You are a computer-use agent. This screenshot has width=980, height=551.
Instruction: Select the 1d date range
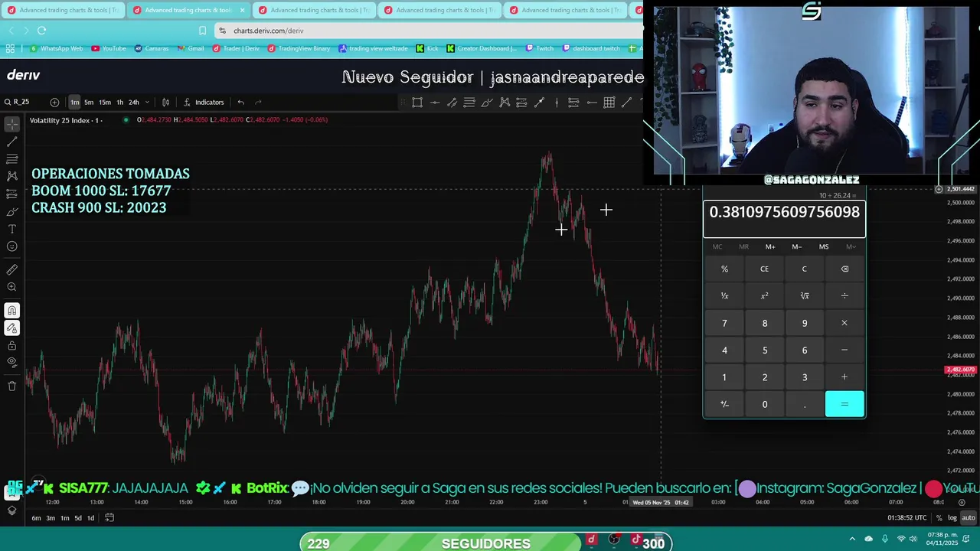click(90, 518)
